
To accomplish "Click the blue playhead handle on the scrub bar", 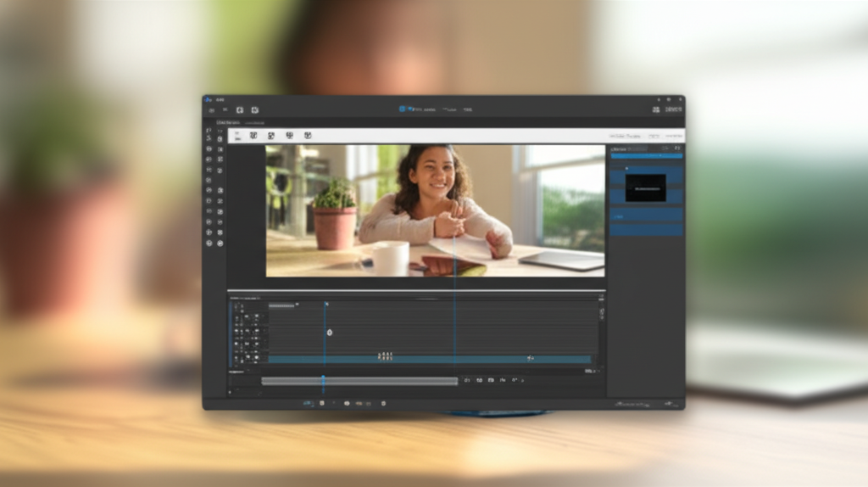I will click(323, 380).
